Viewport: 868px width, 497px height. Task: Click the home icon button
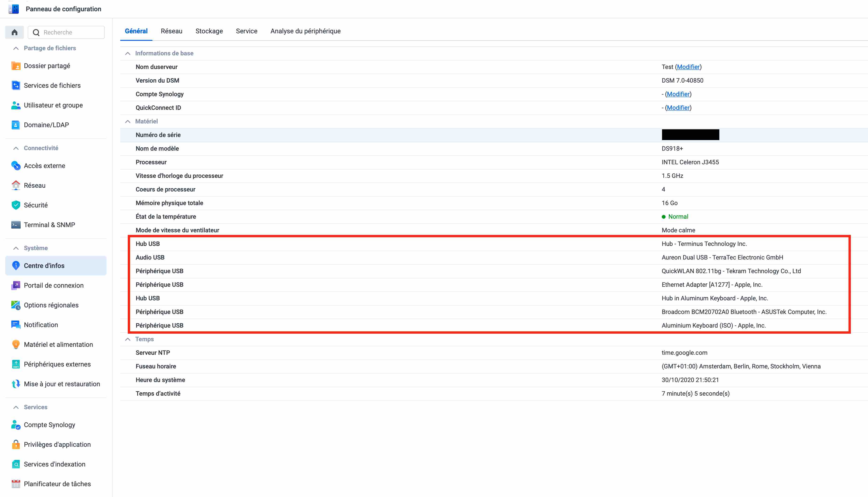(x=14, y=32)
